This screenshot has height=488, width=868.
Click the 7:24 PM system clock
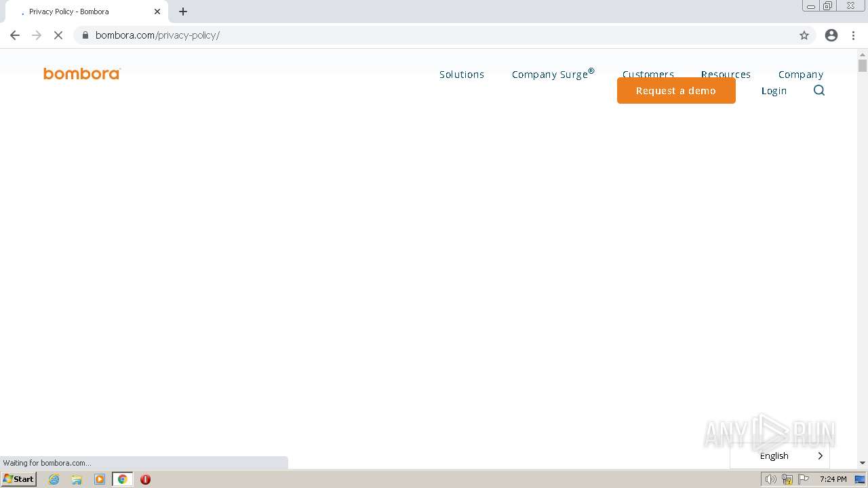(x=833, y=479)
